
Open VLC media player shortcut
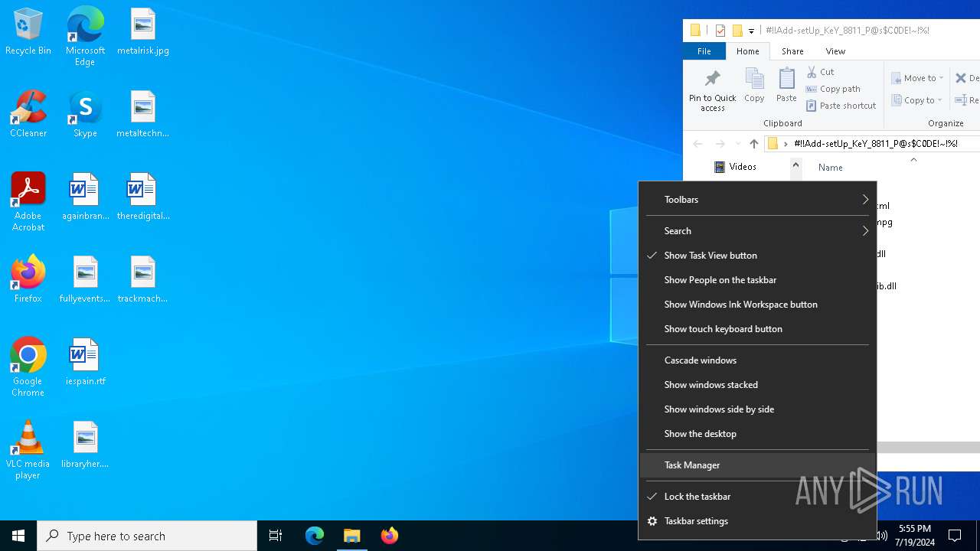point(28,450)
